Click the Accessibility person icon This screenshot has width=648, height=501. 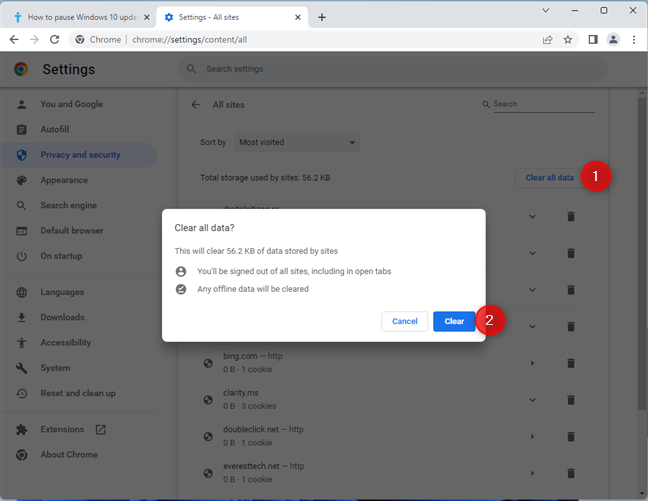[21, 343]
